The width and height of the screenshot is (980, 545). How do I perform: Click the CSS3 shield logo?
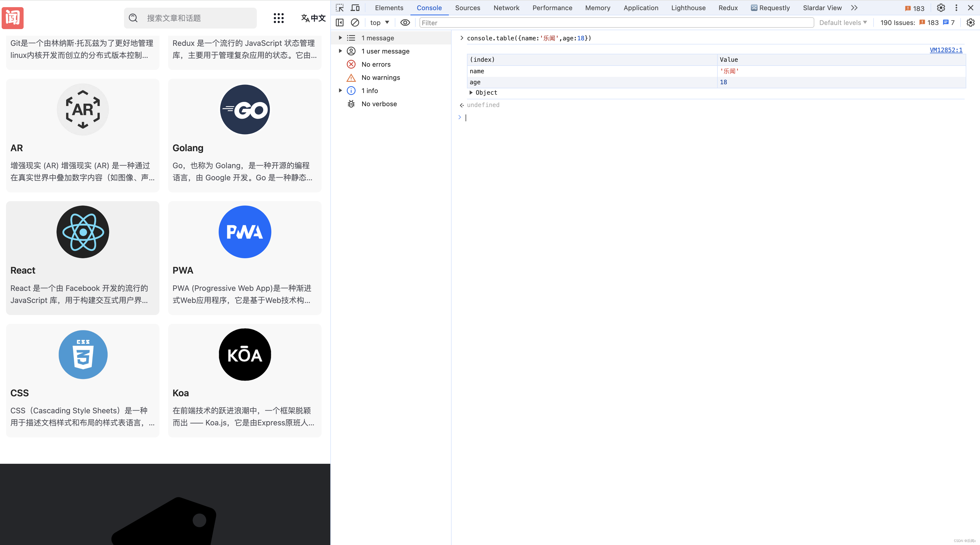click(83, 354)
